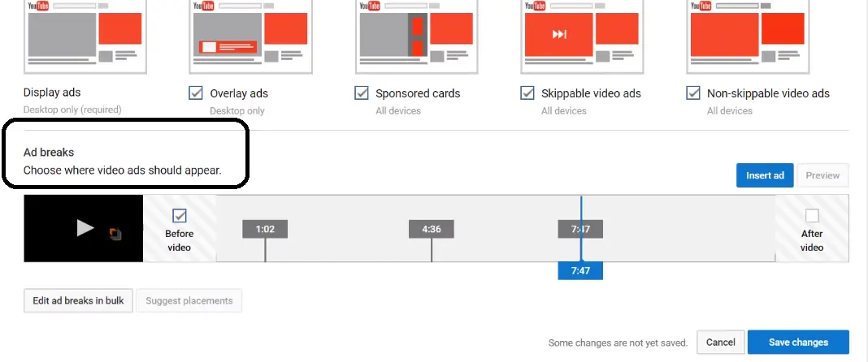The height and width of the screenshot is (362, 868).
Task: Disable Skippable video ads checkbox
Action: tap(527, 93)
